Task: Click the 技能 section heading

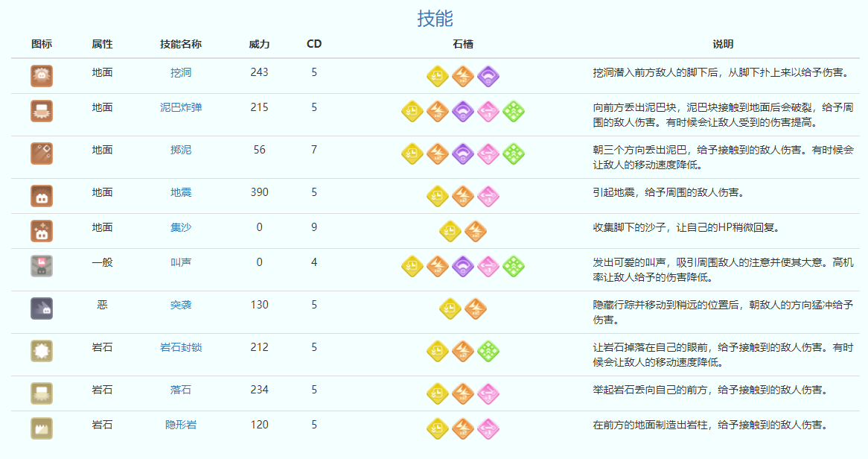Action: point(435,19)
